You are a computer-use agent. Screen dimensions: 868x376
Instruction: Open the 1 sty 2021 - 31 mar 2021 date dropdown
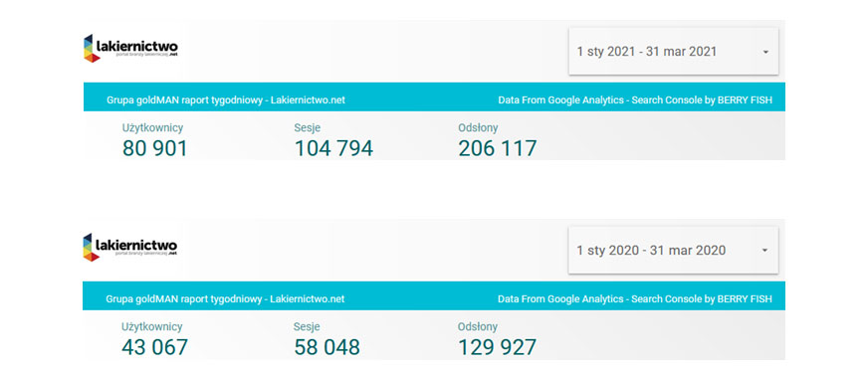pyautogui.click(x=673, y=52)
